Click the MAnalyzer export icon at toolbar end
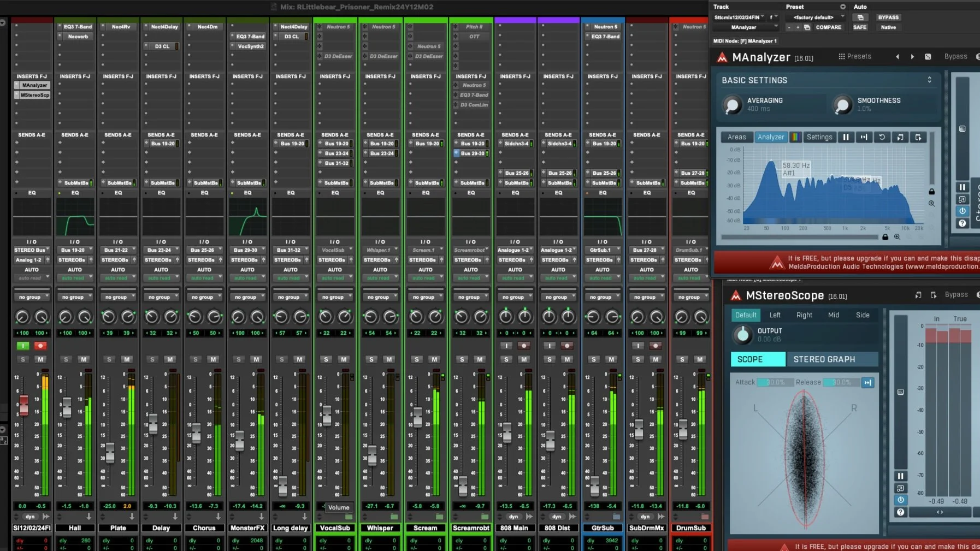 coord(918,137)
